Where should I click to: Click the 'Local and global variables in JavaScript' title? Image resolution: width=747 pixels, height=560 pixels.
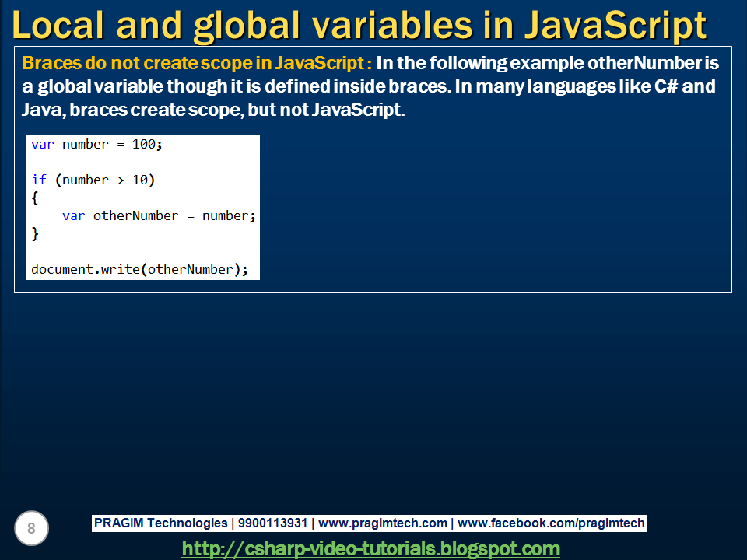point(359,25)
